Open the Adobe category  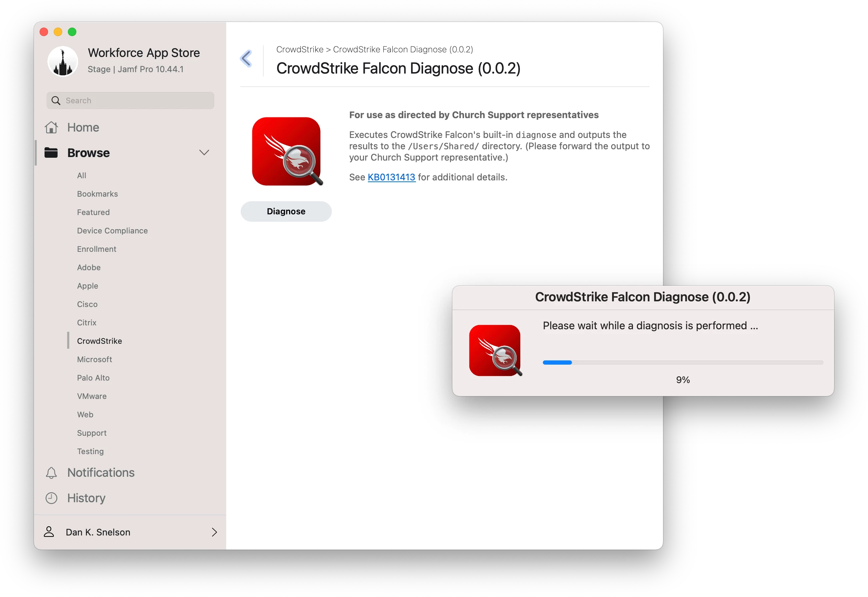click(x=89, y=267)
